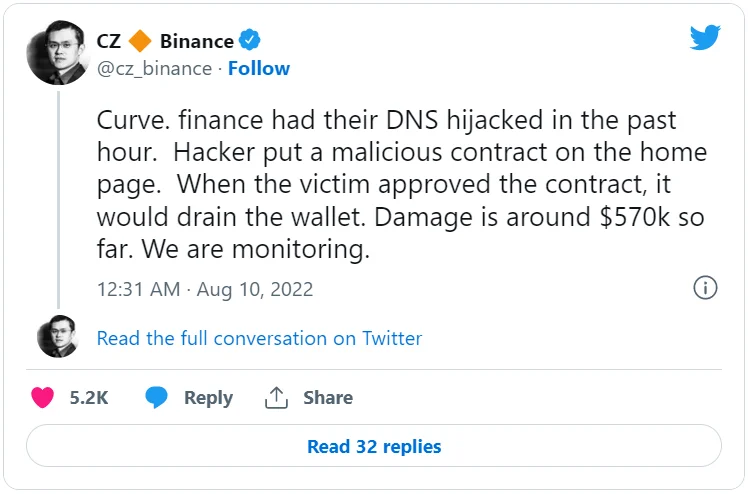748x494 pixels.
Task: Like the tweet with heart icon
Action: 43,397
